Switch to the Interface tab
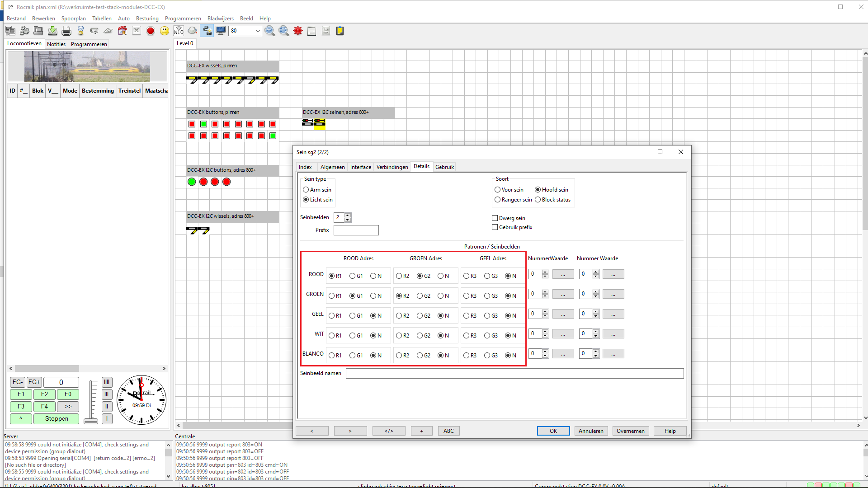Screen dimensions: 868x488 tap(360, 167)
